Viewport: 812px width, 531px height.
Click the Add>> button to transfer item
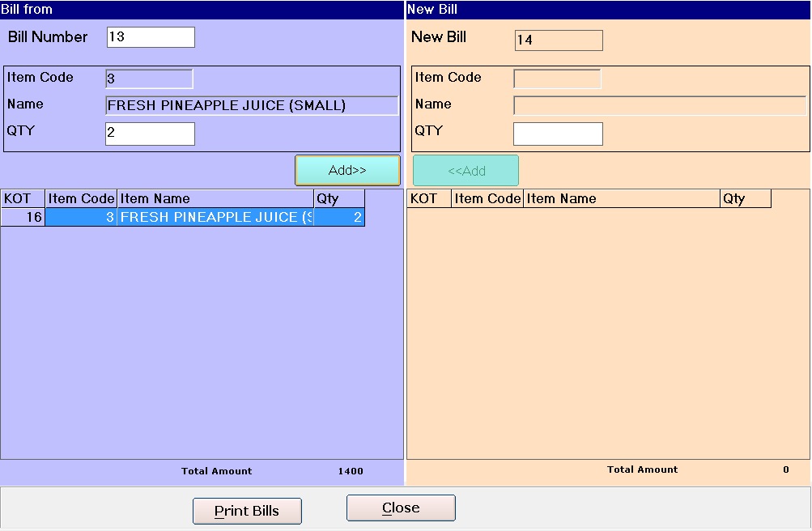347,170
